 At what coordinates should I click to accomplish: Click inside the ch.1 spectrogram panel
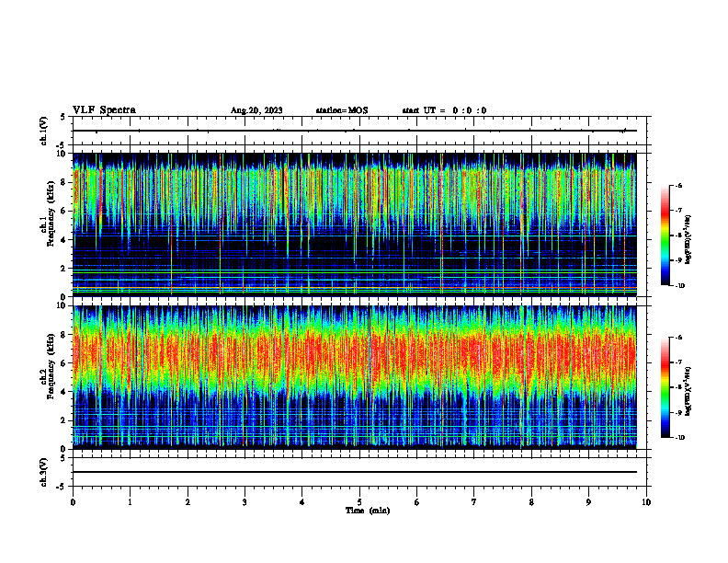click(x=355, y=224)
